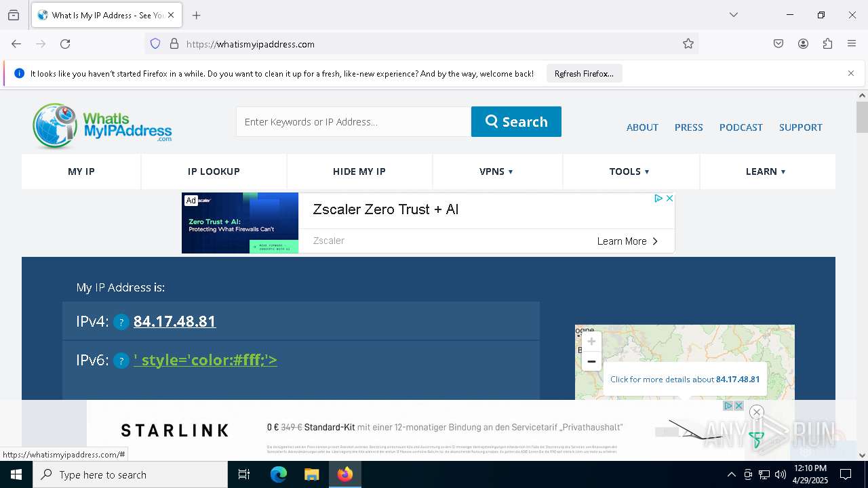Click the IPv6 style color link
The height and width of the screenshot is (488, 868).
click(205, 360)
